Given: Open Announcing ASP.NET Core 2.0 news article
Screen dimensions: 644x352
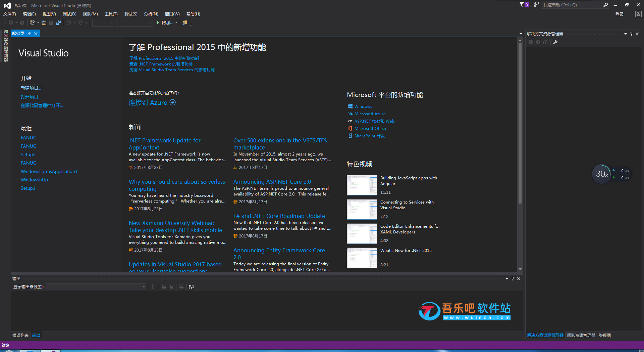Looking at the screenshot, I should [272, 182].
